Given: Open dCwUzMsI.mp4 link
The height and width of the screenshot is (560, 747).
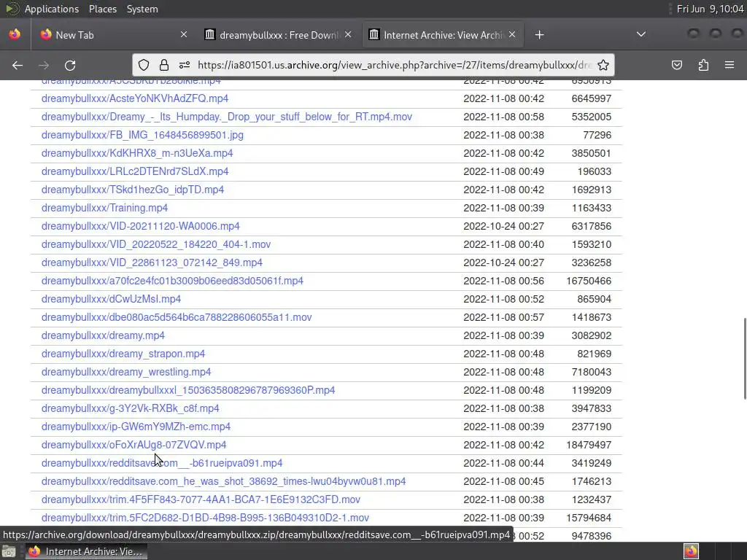Looking at the screenshot, I should 111,299.
